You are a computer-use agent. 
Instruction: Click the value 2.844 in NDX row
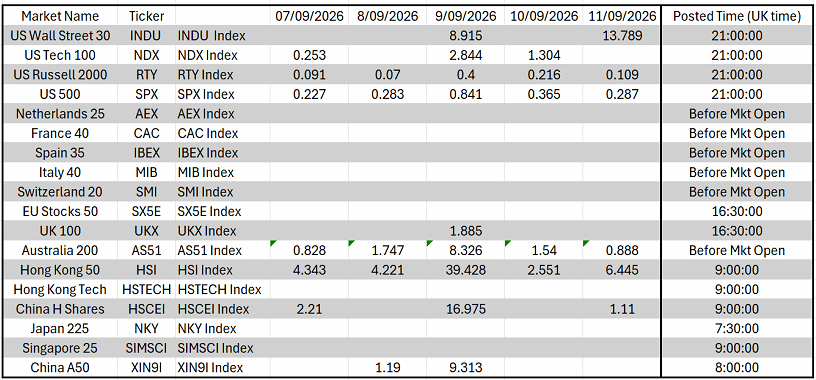465,55
